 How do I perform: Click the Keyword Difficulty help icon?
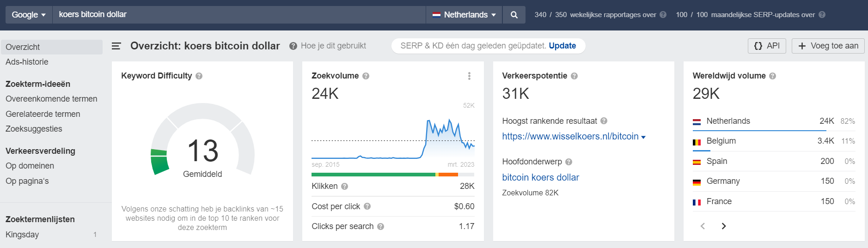(199, 76)
